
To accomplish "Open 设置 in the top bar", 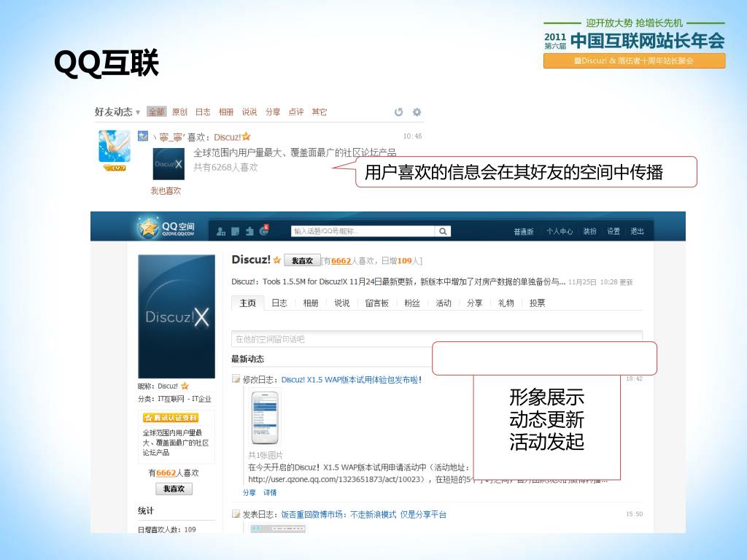I will (614, 231).
